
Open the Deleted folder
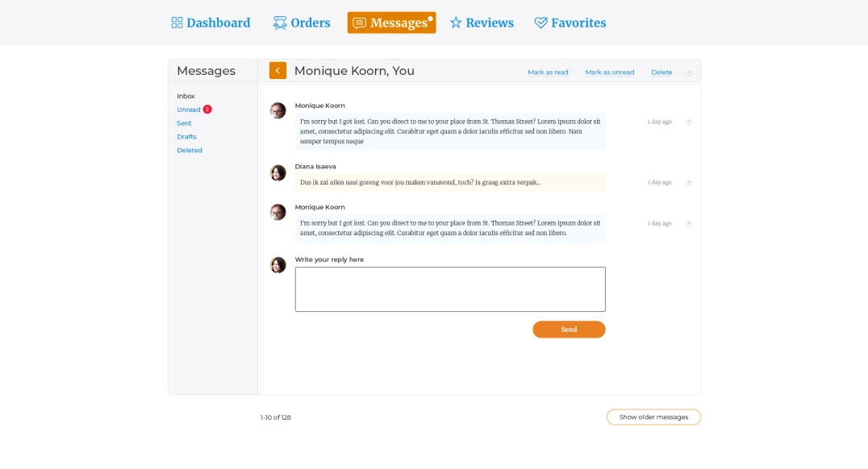(190, 151)
